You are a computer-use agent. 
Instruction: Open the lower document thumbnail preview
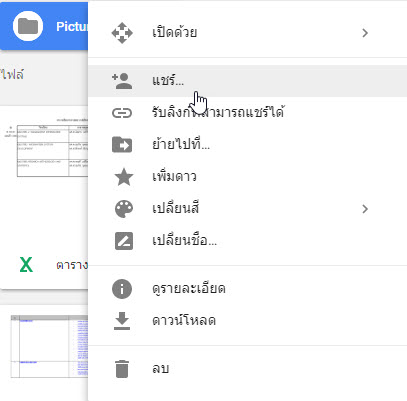point(49,347)
